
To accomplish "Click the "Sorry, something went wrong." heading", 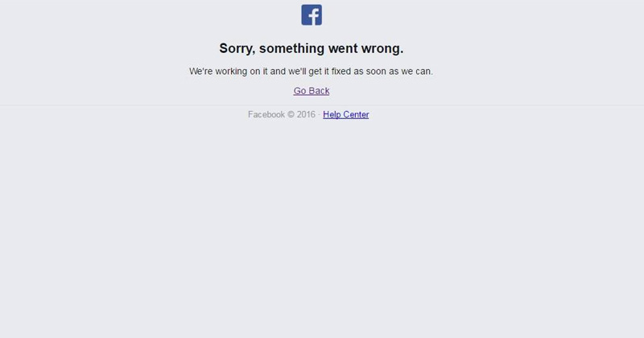I will 312,48.
